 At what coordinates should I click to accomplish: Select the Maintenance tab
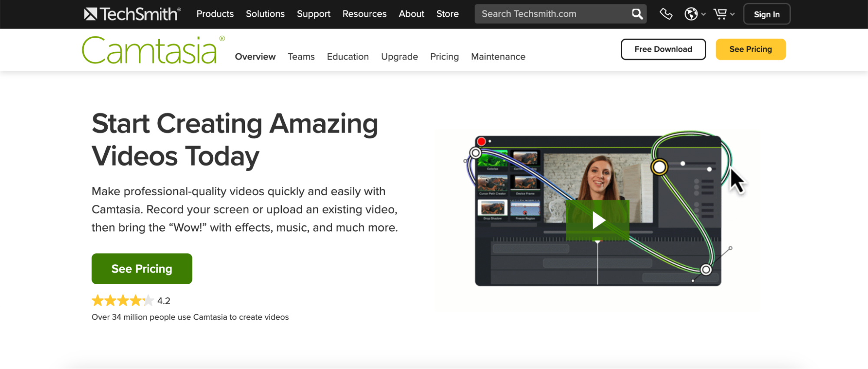pos(498,57)
